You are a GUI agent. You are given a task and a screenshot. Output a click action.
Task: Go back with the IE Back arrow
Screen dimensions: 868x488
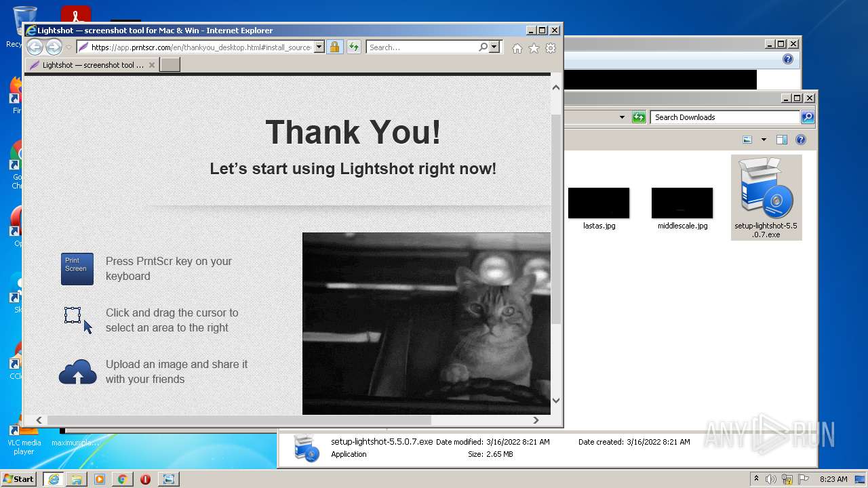tap(35, 47)
